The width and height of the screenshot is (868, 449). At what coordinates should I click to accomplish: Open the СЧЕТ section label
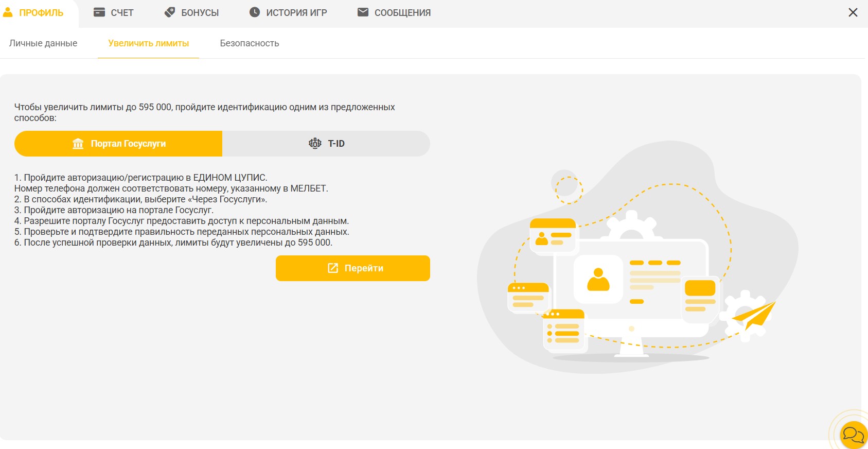point(122,13)
